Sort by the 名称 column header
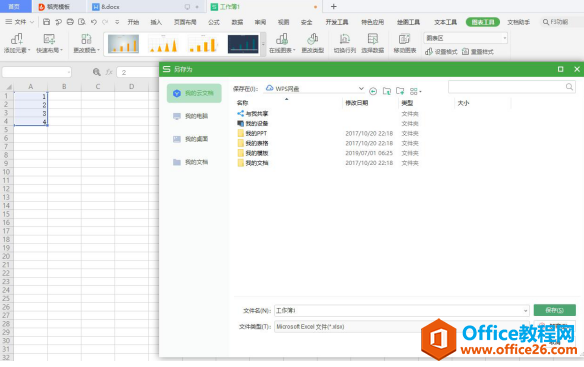 click(242, 103)
